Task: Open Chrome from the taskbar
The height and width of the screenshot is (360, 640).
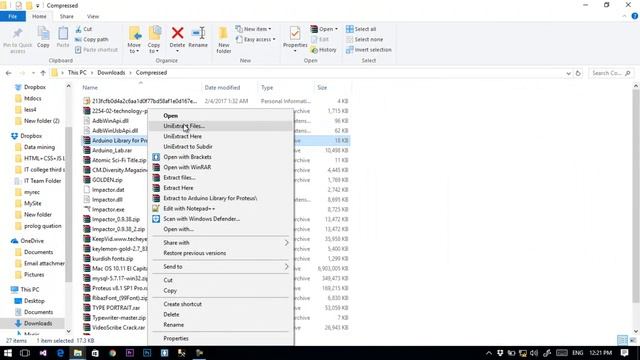Action: point(112,353)
